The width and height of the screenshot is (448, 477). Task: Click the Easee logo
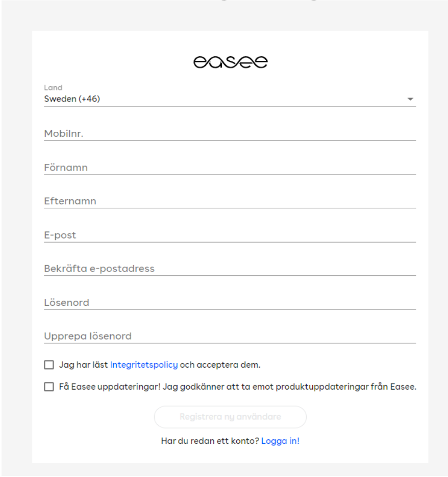[x=231, y=62]
